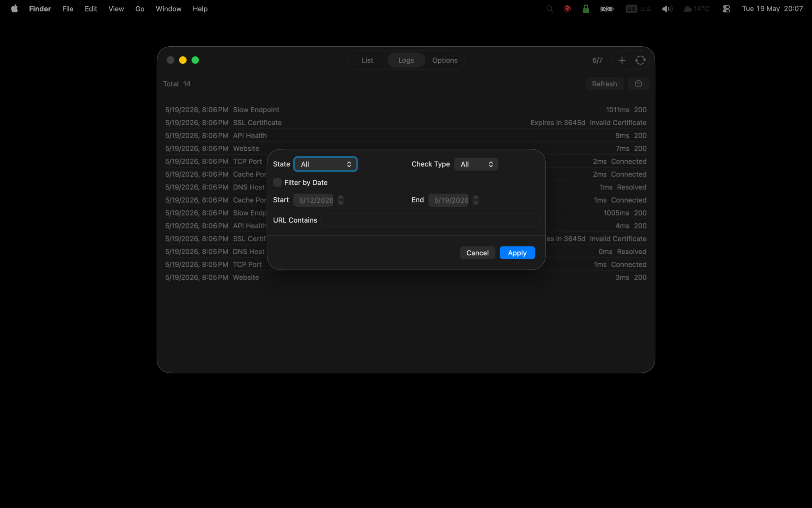812x508 pixels.
Task: Check battery charging status icon
Action: point(607,9)
